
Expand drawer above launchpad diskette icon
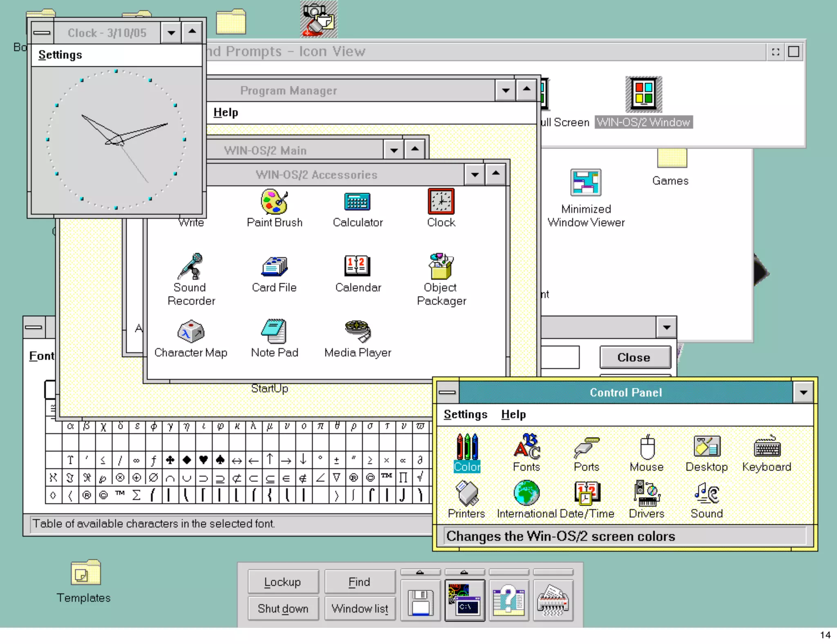(x=420, y=572)
